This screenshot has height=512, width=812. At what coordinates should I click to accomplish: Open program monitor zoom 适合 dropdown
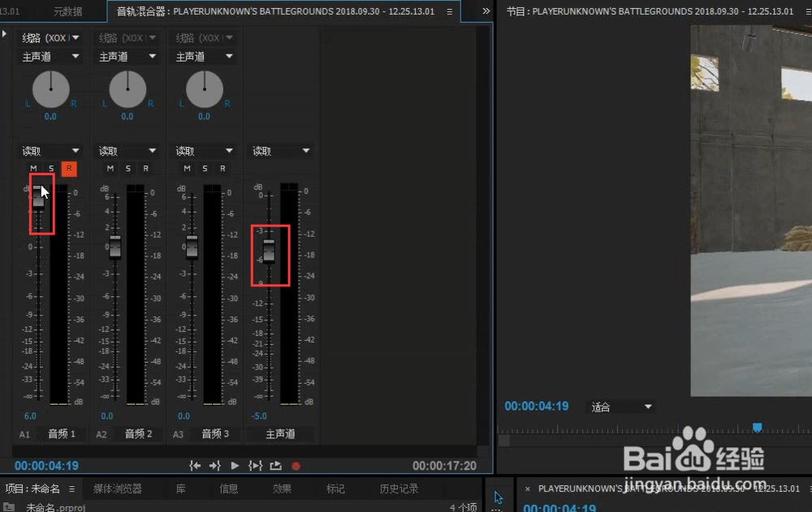[620, 407]
